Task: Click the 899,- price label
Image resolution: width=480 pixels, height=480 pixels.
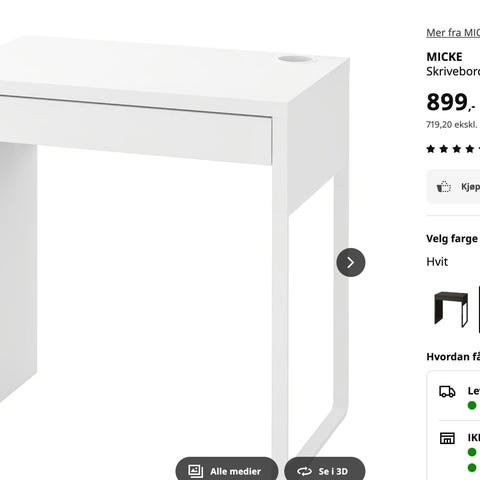Action: point(451,102)
